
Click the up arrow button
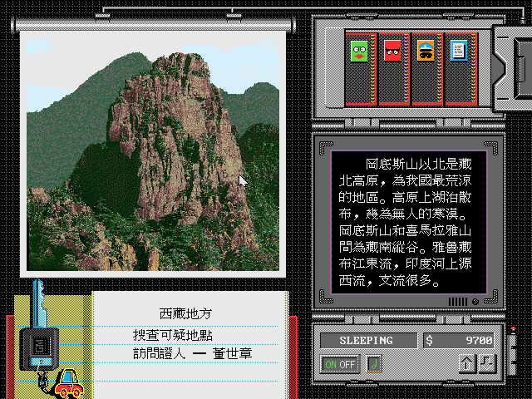coord(467,364)
